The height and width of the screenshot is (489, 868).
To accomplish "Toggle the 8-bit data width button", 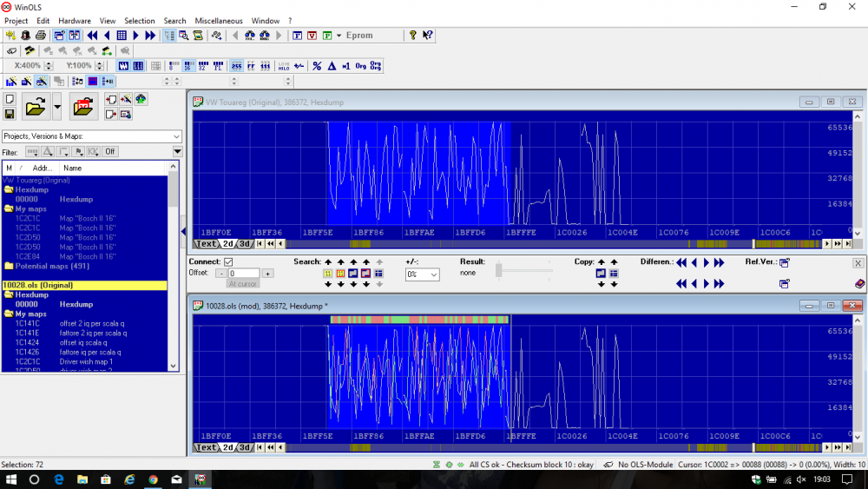I will pos(174,66).
